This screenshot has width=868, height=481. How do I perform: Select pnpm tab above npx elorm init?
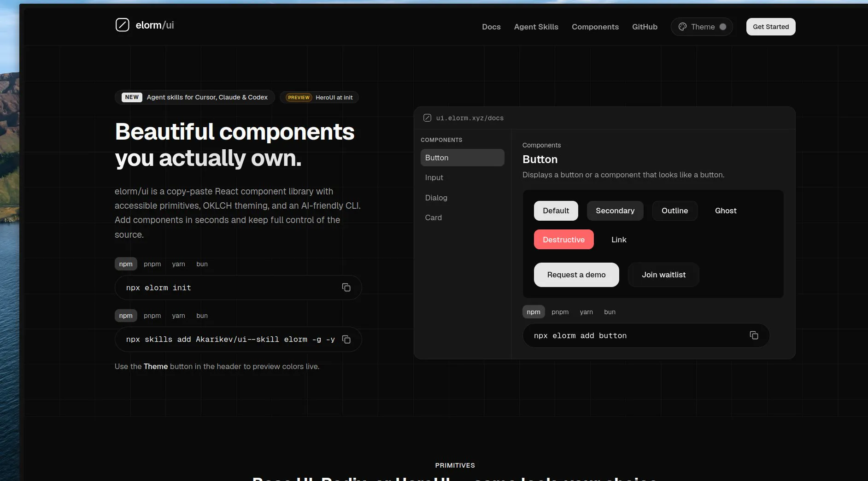click(x=152, y=264)
